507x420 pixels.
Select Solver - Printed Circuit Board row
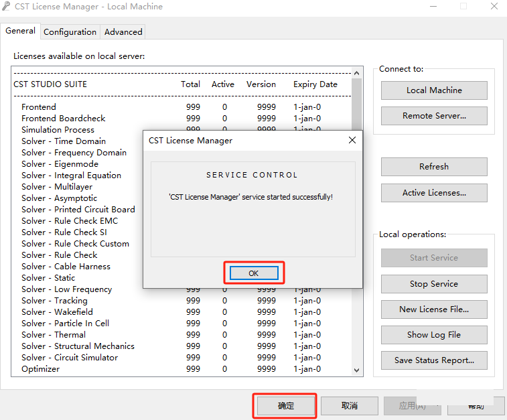click(78, 210)
